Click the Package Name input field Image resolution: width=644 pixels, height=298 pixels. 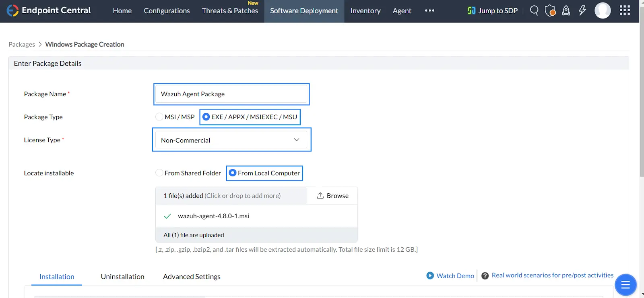(x=231, y=94)
